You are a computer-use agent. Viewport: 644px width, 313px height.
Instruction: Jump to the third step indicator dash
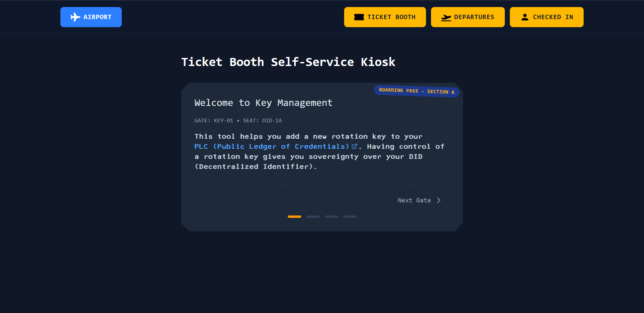click(331, 216)
